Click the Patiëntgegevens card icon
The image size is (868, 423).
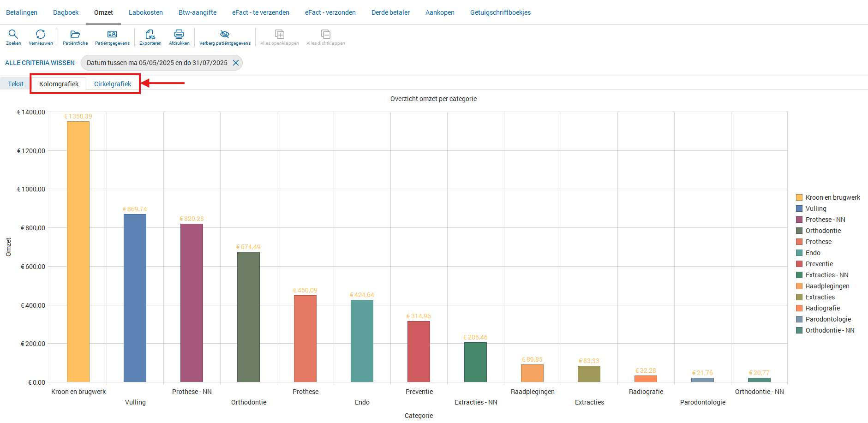tap(112, 35)
